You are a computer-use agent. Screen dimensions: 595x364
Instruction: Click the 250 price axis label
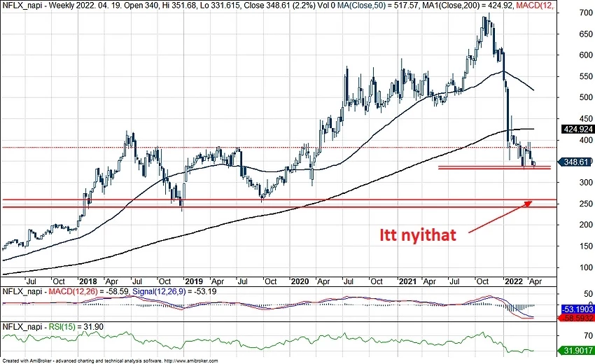(x=586, y=204)
